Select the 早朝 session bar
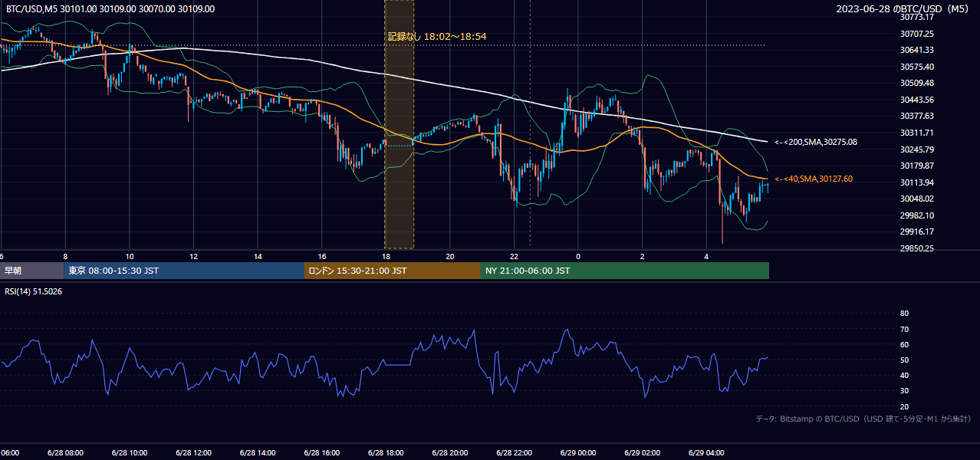The height and width of the screenshot is (460, 980). tap(31, 271)
